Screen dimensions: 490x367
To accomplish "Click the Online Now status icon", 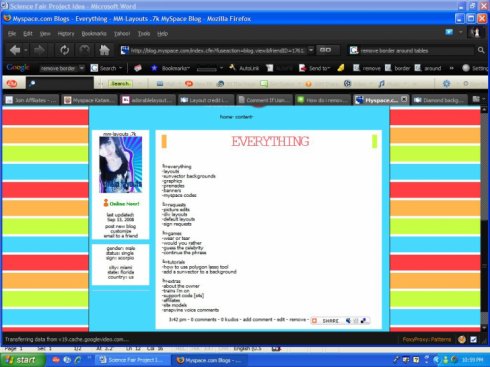I will tap(106, 203).
